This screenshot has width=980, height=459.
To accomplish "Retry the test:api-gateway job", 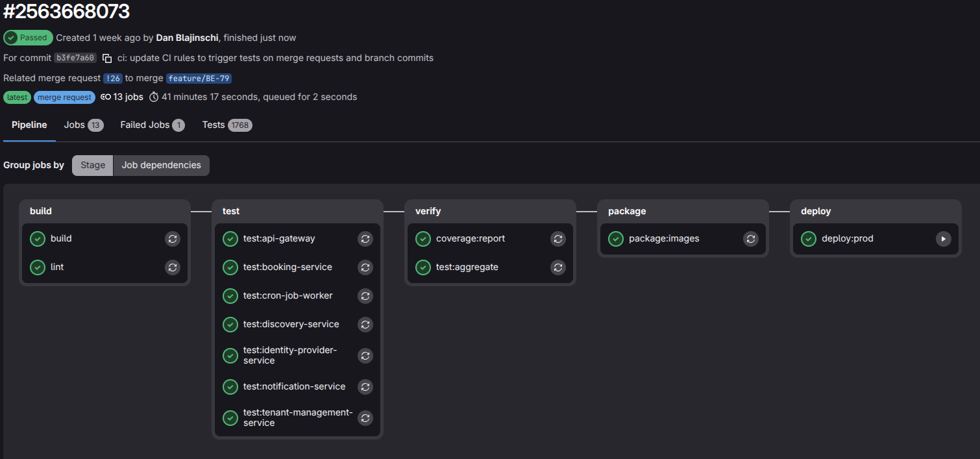I will 365,238.
